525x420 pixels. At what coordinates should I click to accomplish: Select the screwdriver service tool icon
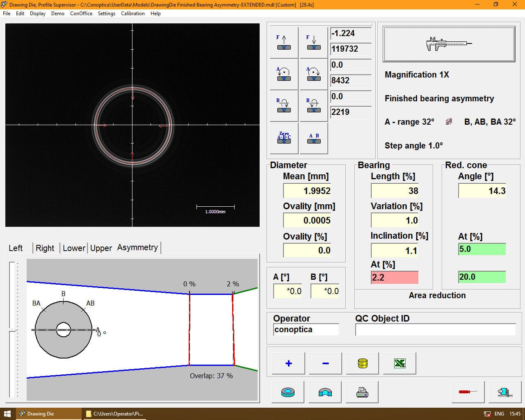pyautogui.click(x=467, y=392)
